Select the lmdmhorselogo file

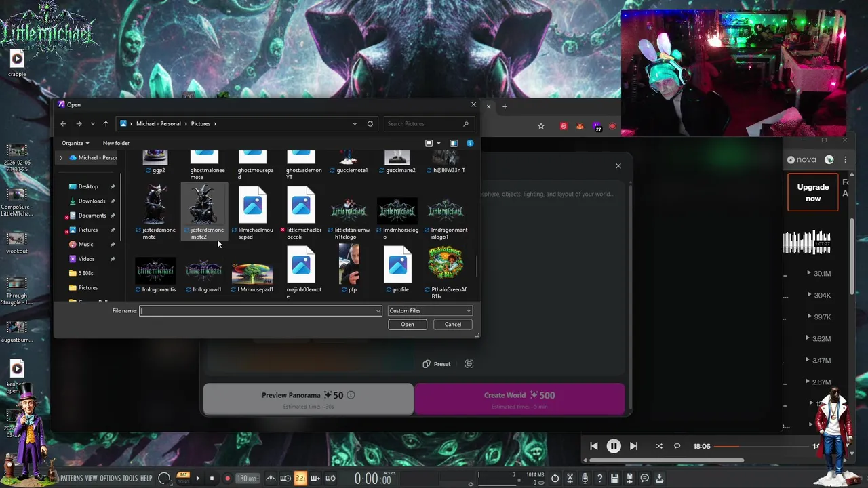(x=398, y=217)
